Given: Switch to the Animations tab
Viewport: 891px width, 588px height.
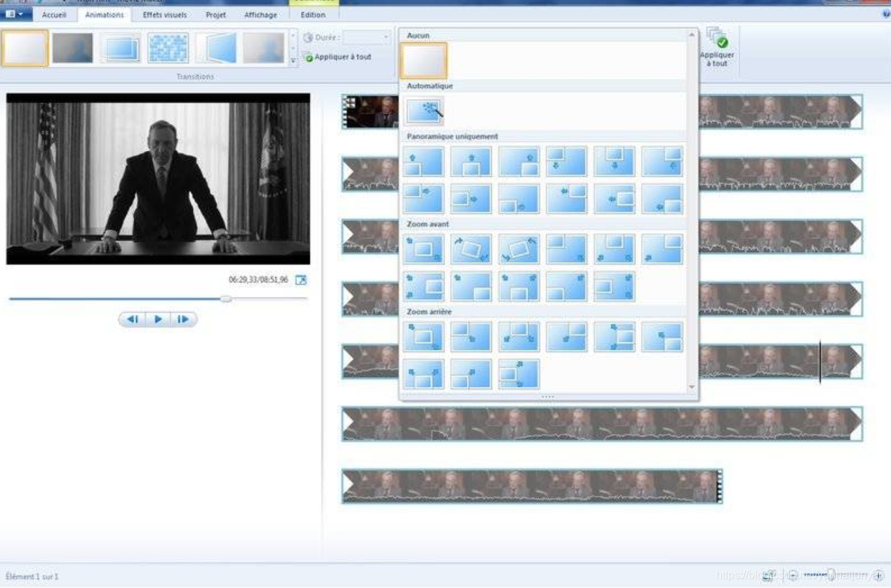Looking at the screenshot, I should (x=105, y=15).
